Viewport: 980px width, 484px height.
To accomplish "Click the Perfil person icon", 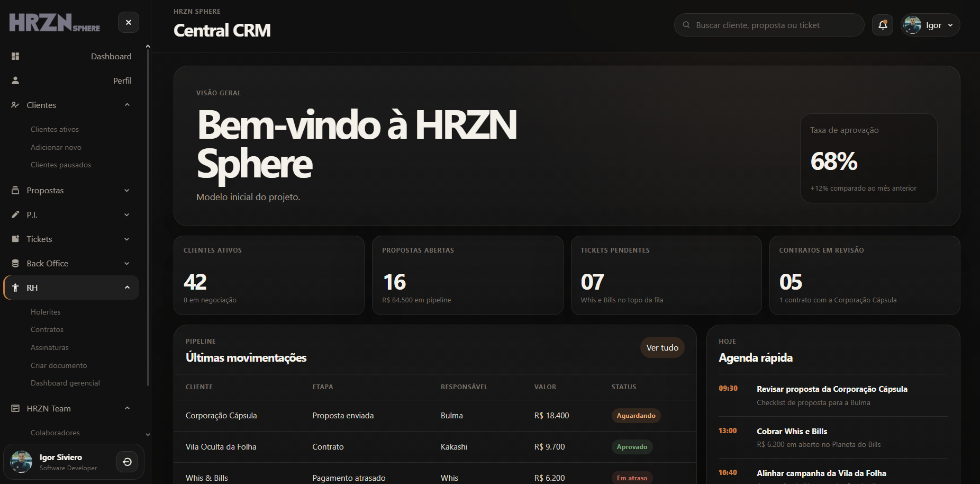I will pos(15,80).
